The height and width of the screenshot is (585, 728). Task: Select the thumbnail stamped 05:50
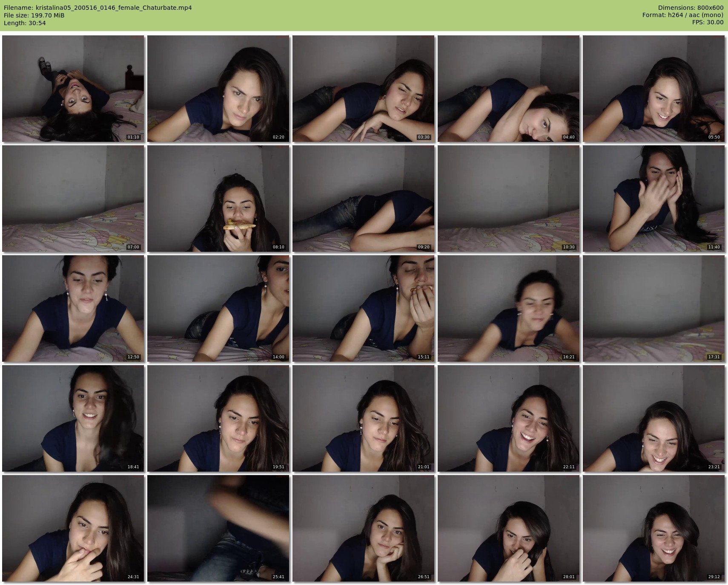pos(654,89)
